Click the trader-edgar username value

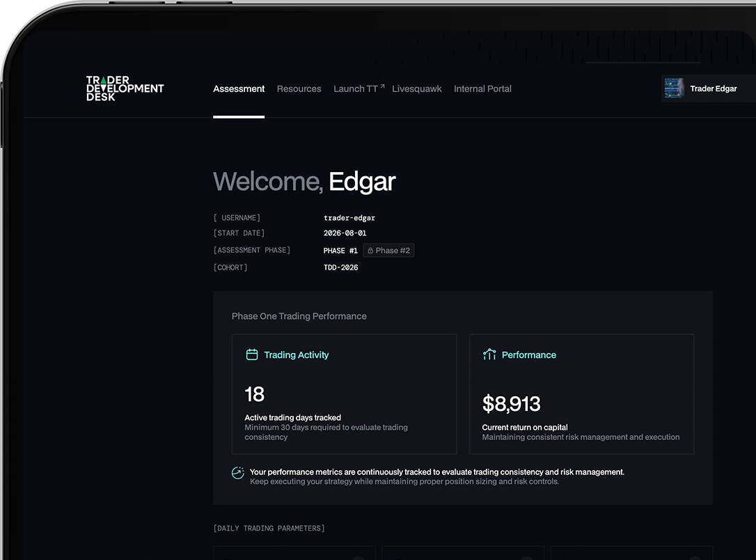(x=349, y=217)
